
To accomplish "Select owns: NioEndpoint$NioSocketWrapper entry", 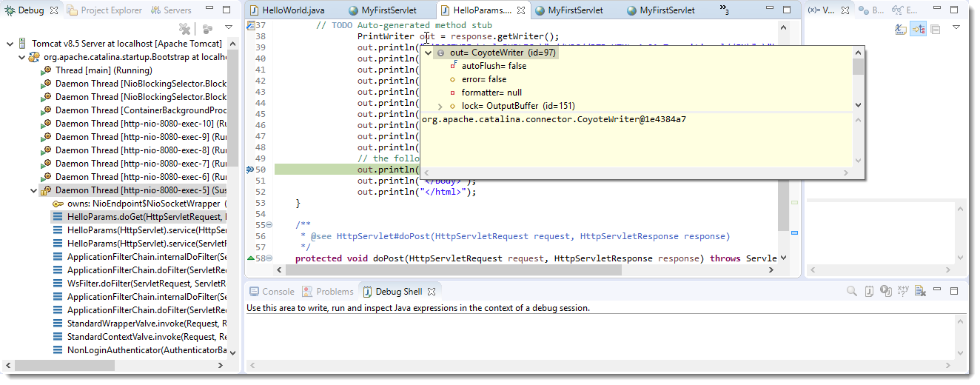I will point(139,204).
